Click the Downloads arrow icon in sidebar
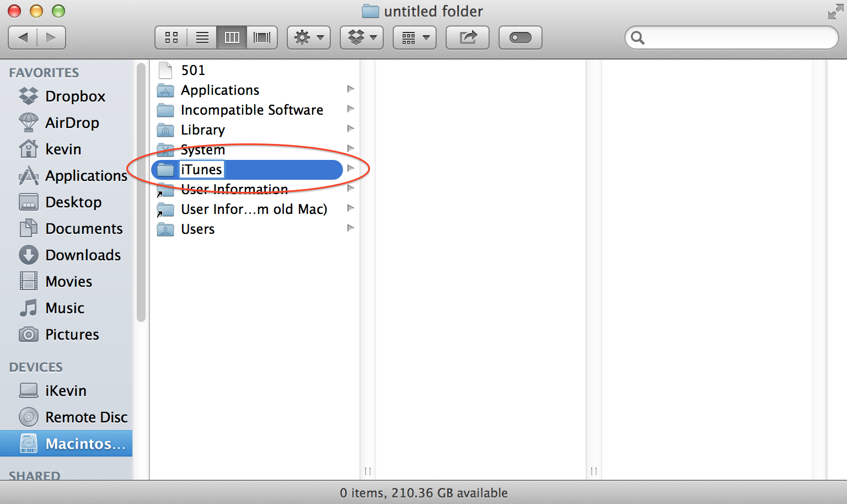Image resolution: width=847 pixels, height=504 pixels. click(29, 255)
